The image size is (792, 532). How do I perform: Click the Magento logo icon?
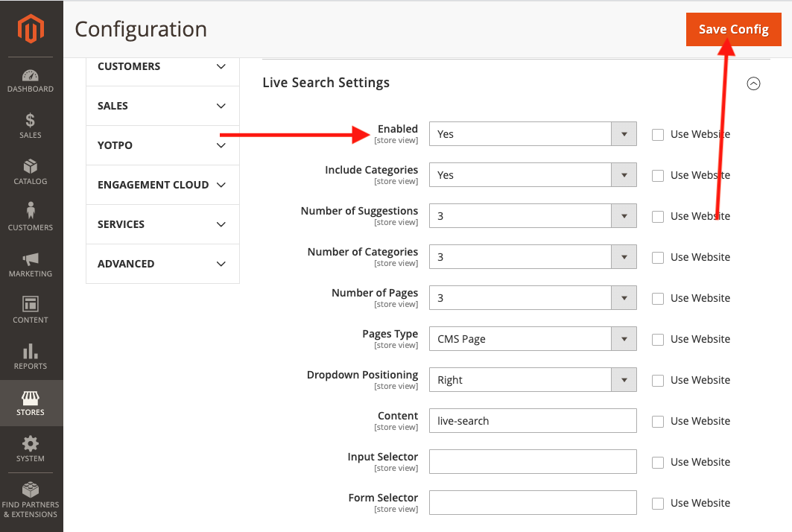click(31, 29)
